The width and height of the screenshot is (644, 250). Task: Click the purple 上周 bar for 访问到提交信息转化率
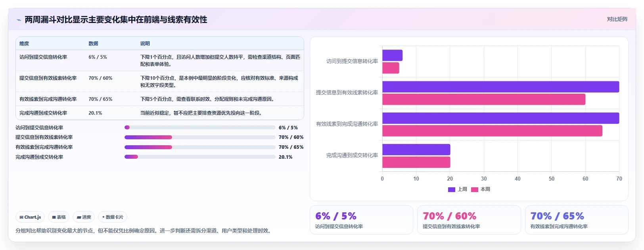(392, 56)
